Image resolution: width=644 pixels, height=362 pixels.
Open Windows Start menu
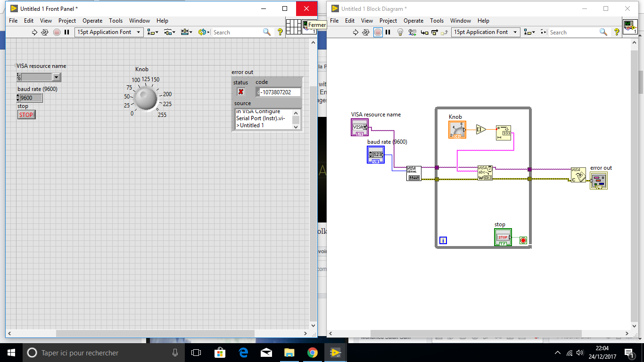pos(11,353)
